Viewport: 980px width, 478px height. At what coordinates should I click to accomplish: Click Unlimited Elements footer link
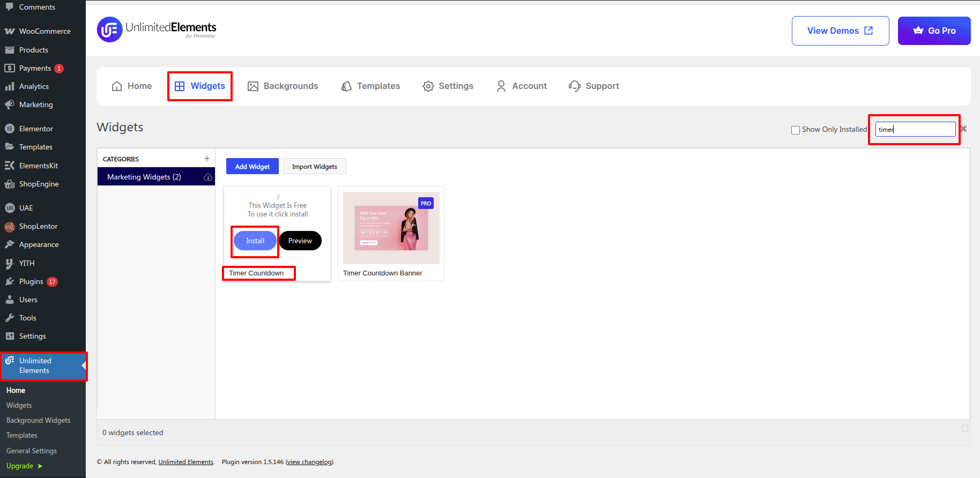(x=185, y=462)
